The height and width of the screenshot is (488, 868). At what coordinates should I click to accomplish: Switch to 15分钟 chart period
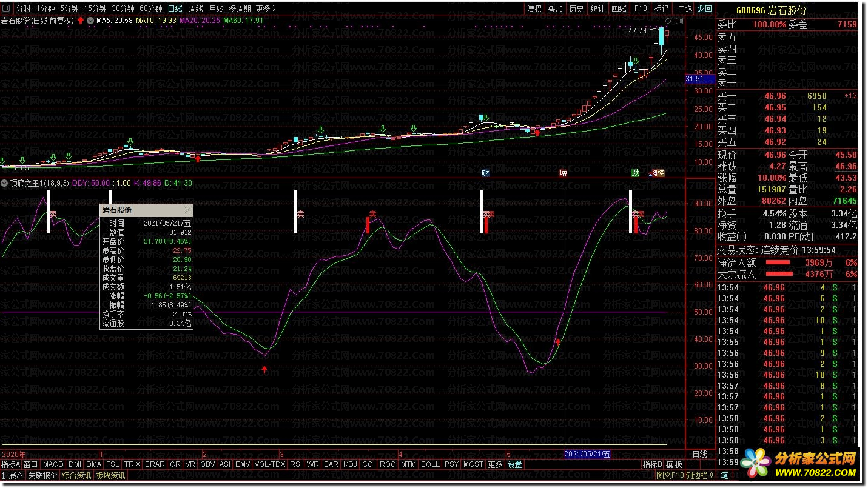[95, 9]
